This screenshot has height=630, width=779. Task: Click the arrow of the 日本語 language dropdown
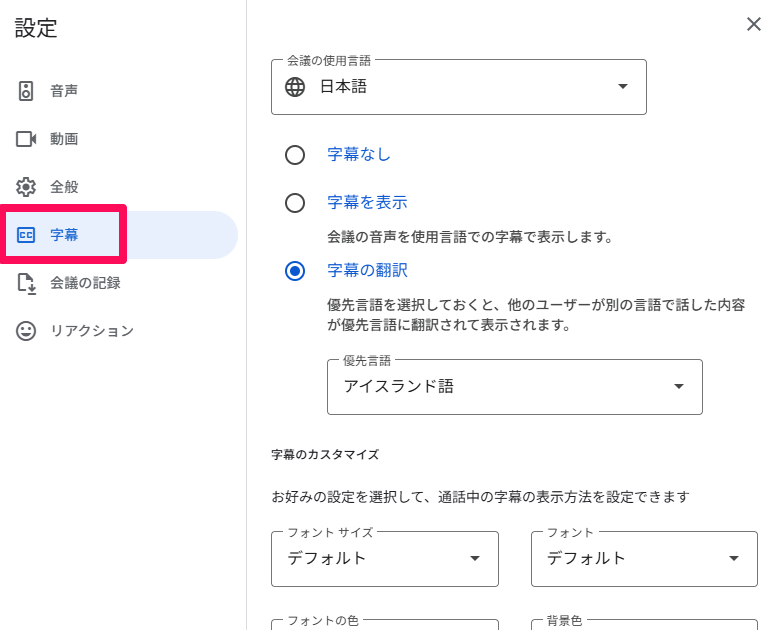623,86
